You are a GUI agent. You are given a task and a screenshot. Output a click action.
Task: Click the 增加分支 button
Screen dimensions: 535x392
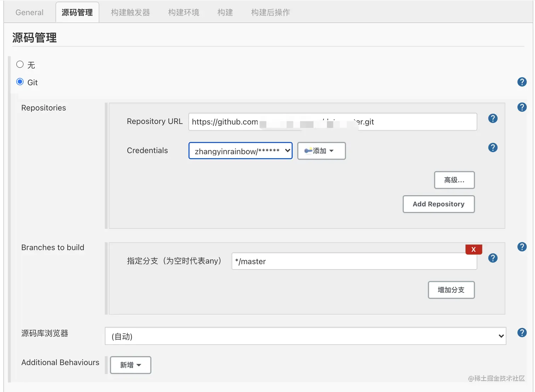point(451,290)
